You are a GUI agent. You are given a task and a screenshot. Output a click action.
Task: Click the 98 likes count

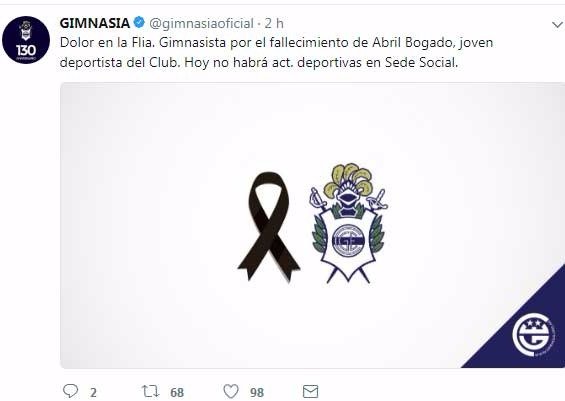click(x=257, y=392)
